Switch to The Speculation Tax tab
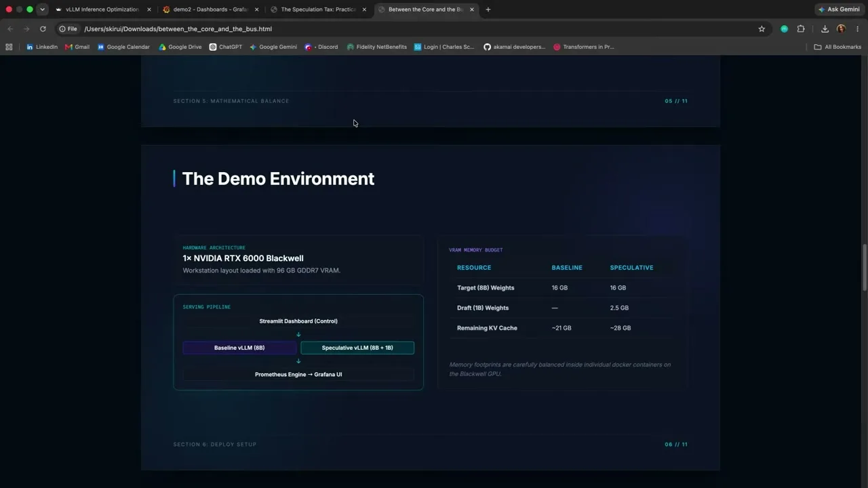Screen dimensions: 868x488 (317, 9)
